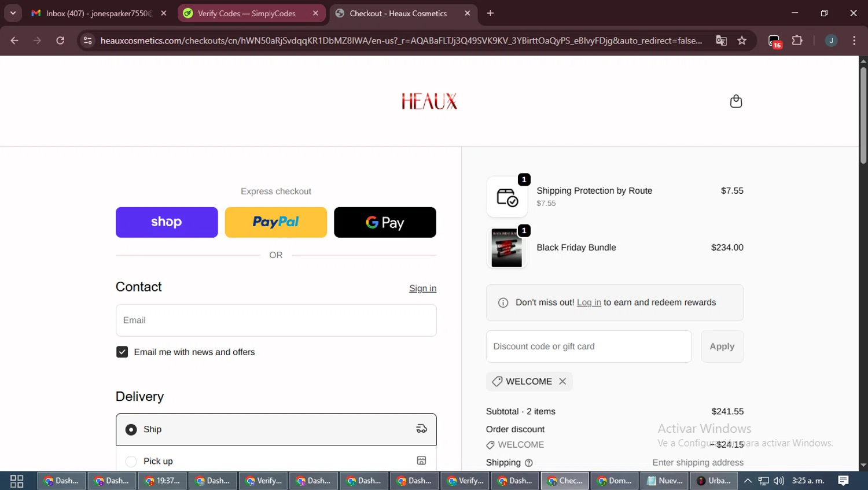Click the browser address bar URL

401,40
